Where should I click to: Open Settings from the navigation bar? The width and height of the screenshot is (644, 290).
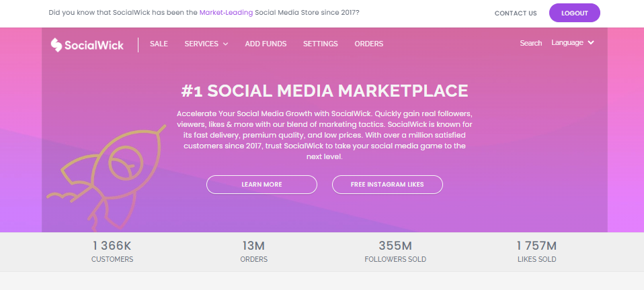(320, 44)
